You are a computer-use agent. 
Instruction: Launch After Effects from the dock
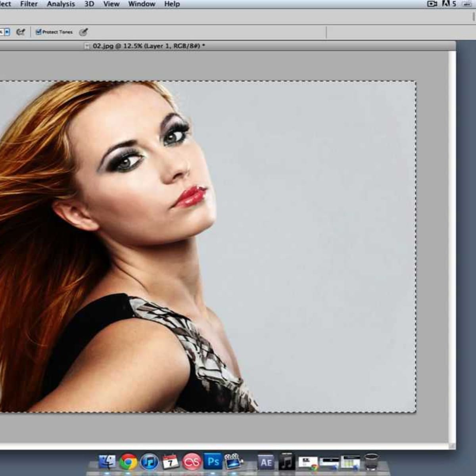[266, 463]
